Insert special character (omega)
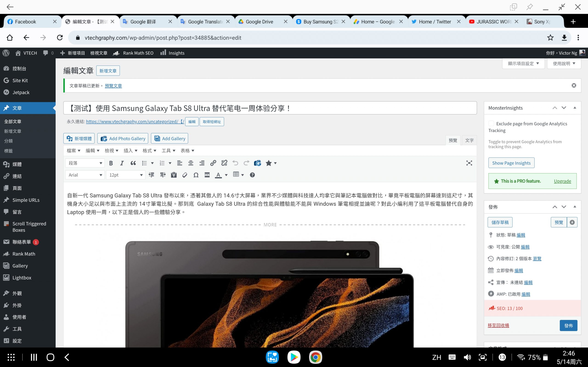 (x=196, y=175)
